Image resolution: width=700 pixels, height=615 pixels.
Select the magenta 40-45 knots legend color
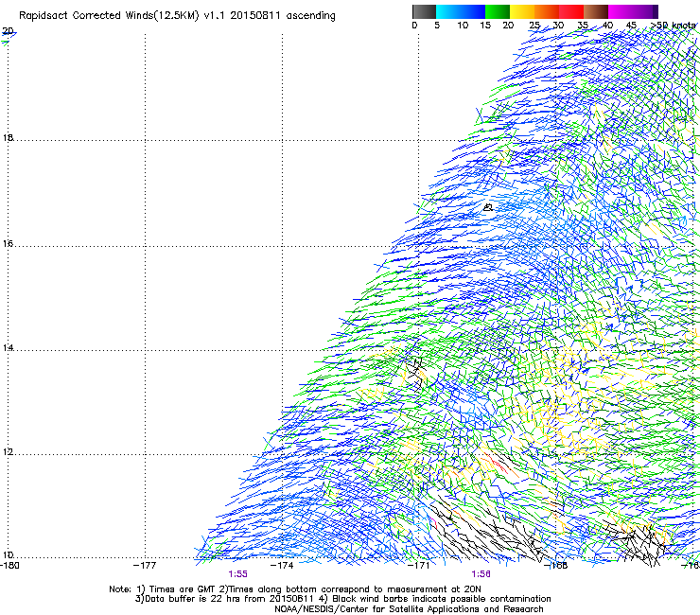(621, 11)
